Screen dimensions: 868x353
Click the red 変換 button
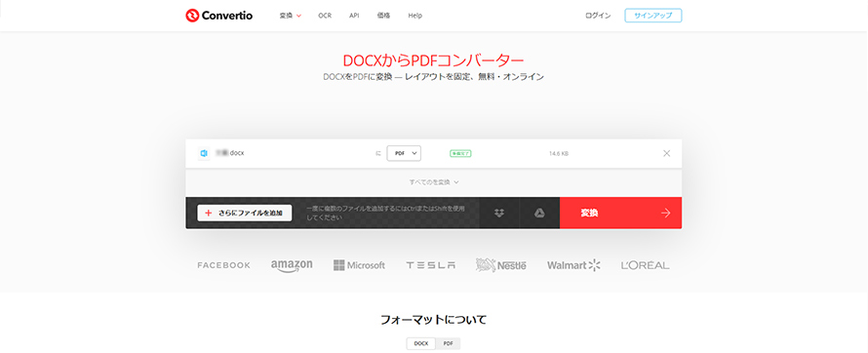(620, 213)
